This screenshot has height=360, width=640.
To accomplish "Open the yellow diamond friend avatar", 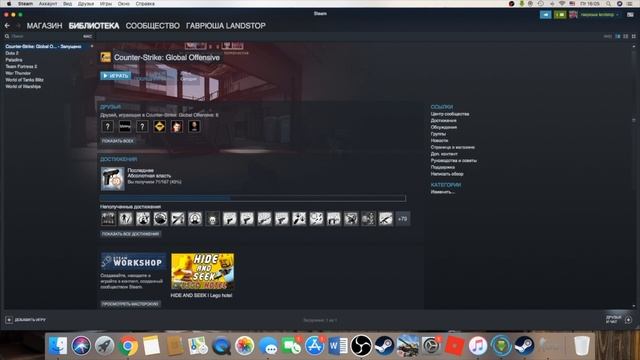I will click(x=159, y=127).
